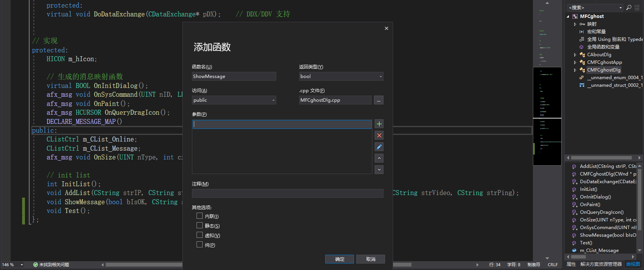Click the method icon beside DoDataExchange
Image resolution: width=644 pixels, height=270 pixels.
click(x=574, y=182)
